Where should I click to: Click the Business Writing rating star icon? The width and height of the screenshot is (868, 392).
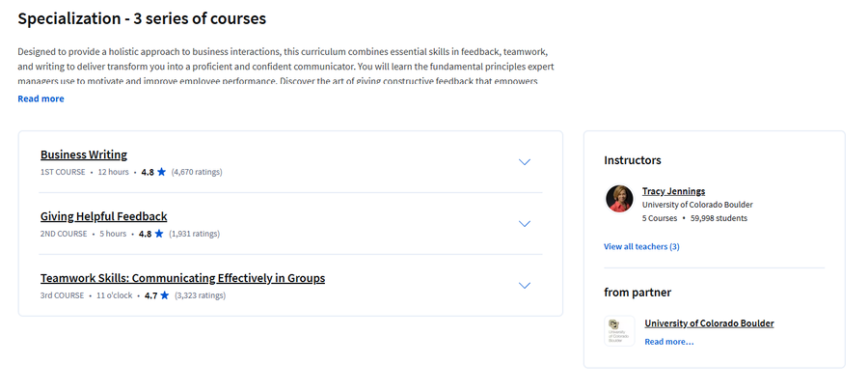[x=162, y=172]
